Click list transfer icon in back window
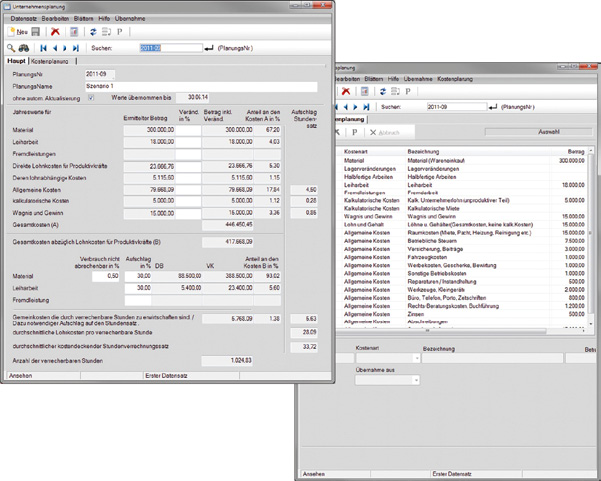Viewport: 601px width, 481px height. [395, 91]
